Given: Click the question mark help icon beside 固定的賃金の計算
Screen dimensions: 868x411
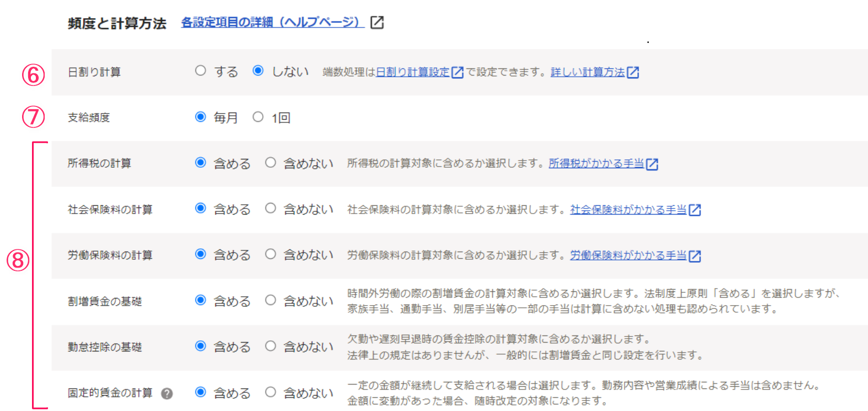Looking at the screenshot, I should coord(167,393).
